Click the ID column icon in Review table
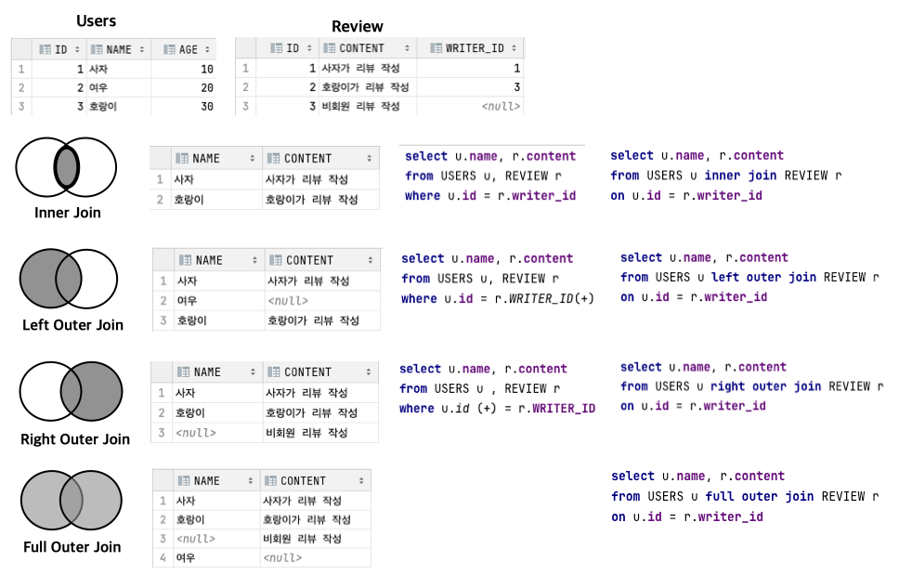Viewport: 912px width, 588px height. [276, 48]
